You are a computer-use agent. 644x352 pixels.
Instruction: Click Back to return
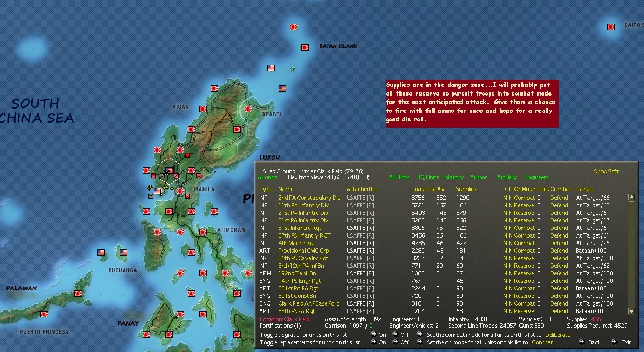(594, 342)
